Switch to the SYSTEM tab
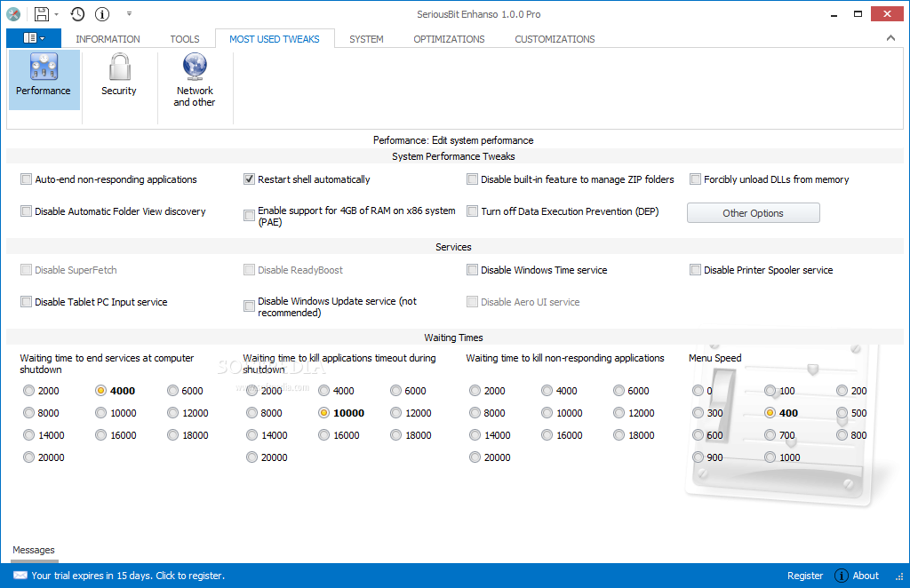The width and height of the screenshot is (910, 588). [x=366, y=39]
